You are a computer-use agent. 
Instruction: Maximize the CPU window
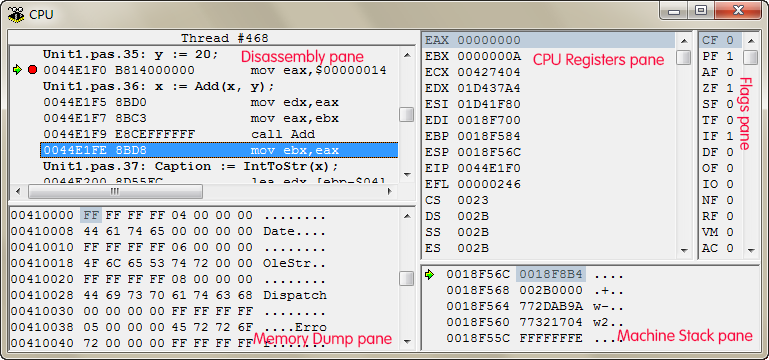701,10
